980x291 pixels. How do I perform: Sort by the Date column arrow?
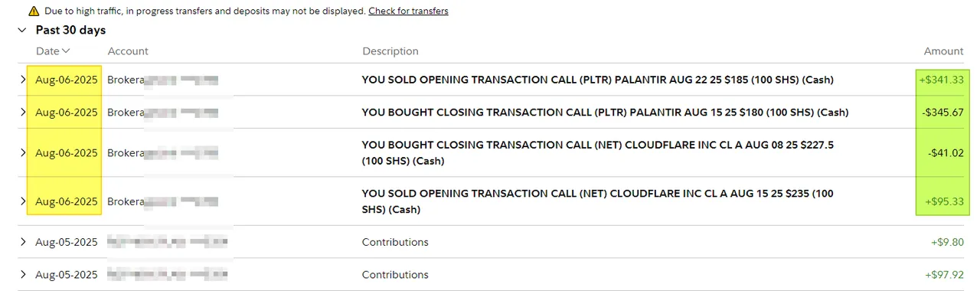[x=66, y=51]
